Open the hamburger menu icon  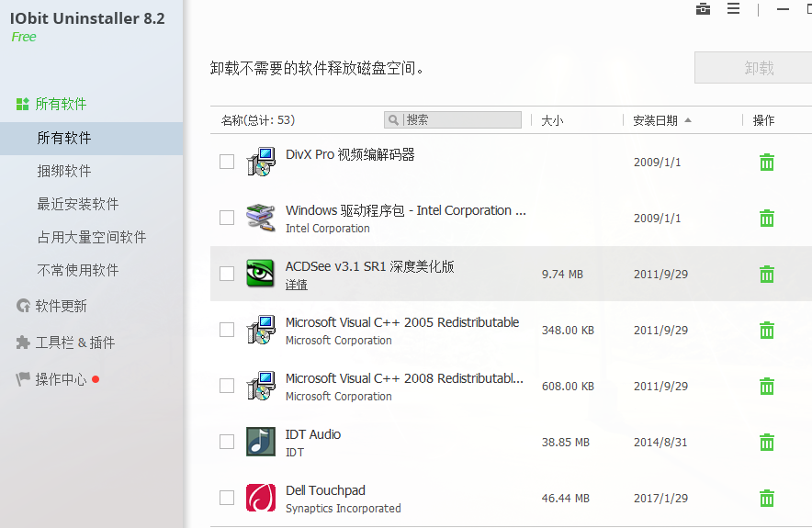click(733, 9)
